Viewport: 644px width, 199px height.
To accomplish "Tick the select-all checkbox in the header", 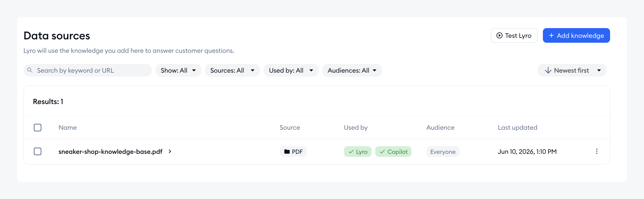I will tap(38, 128).
